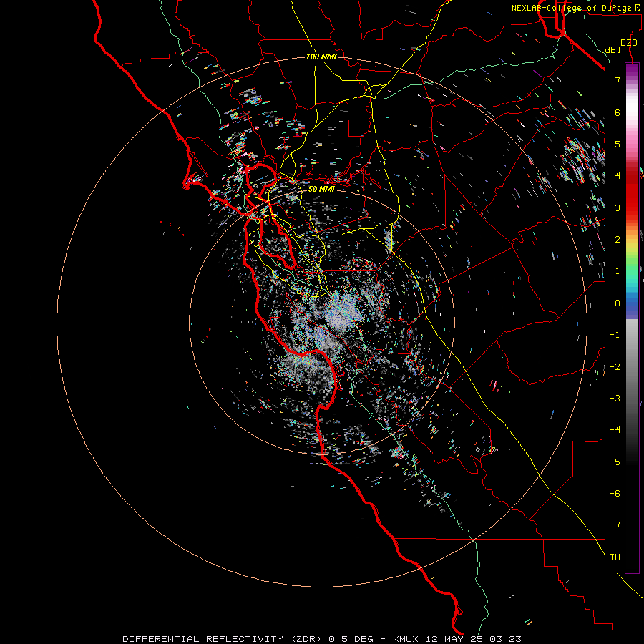Click the 0.5 DEG elevation text in the caption
The image size is (644, 644).
351,639
